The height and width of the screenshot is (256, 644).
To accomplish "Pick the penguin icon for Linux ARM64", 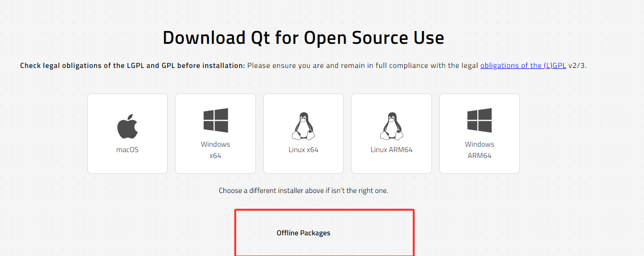I will click(392, 126).
